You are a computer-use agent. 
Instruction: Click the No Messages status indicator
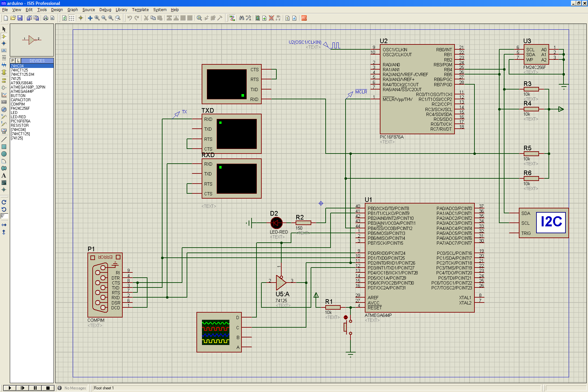[x=72, y=388]
